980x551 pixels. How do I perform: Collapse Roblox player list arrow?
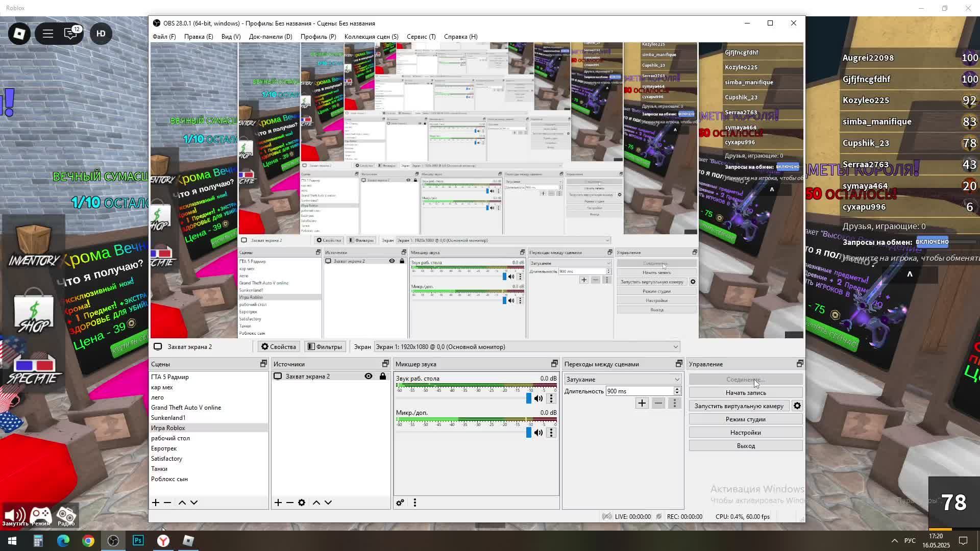pyautogui.click(x=910, y=274)
